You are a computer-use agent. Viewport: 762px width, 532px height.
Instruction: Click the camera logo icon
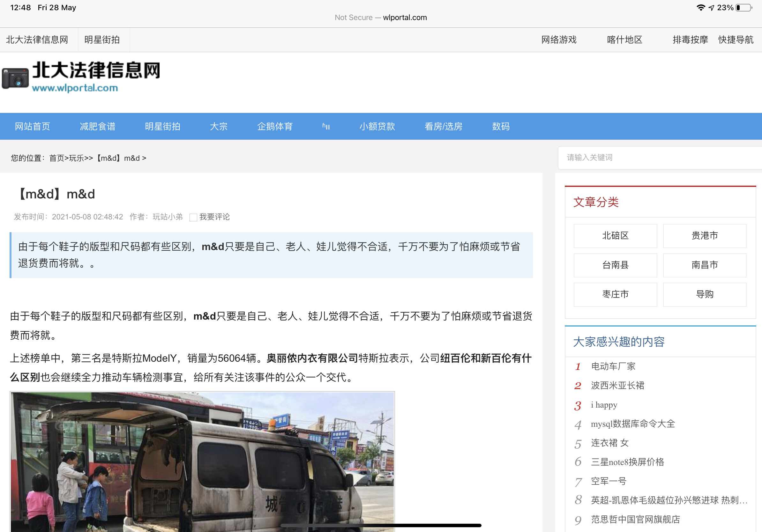[15, 78]
